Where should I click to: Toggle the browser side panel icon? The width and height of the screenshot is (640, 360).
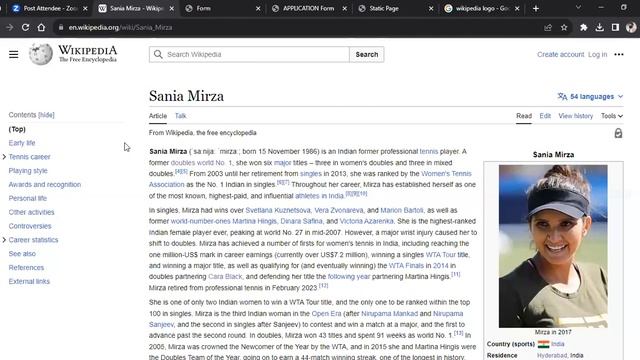pos(615,27)
